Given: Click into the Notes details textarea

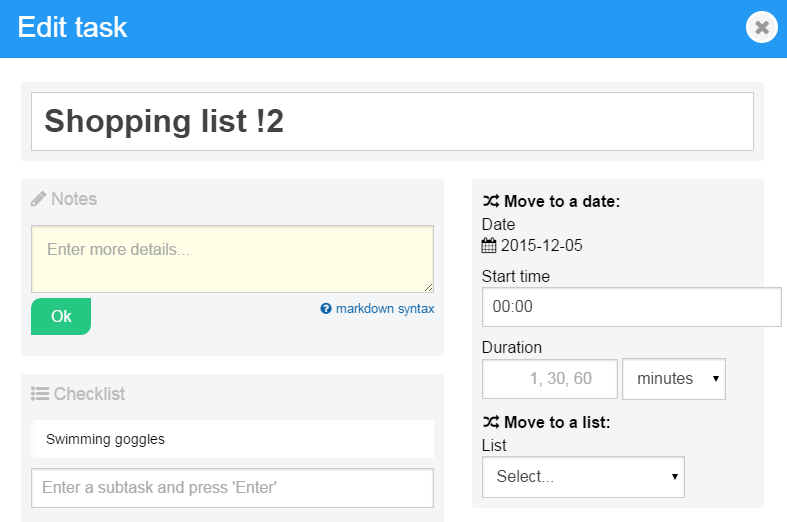Looking at the screenshot, I should (232, 259).
